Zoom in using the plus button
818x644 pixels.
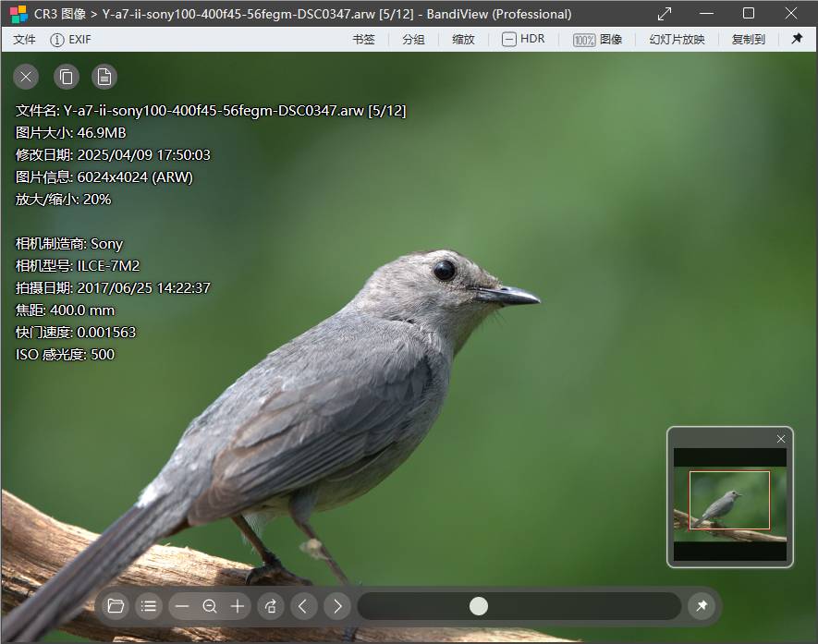(x=238, y=606)
